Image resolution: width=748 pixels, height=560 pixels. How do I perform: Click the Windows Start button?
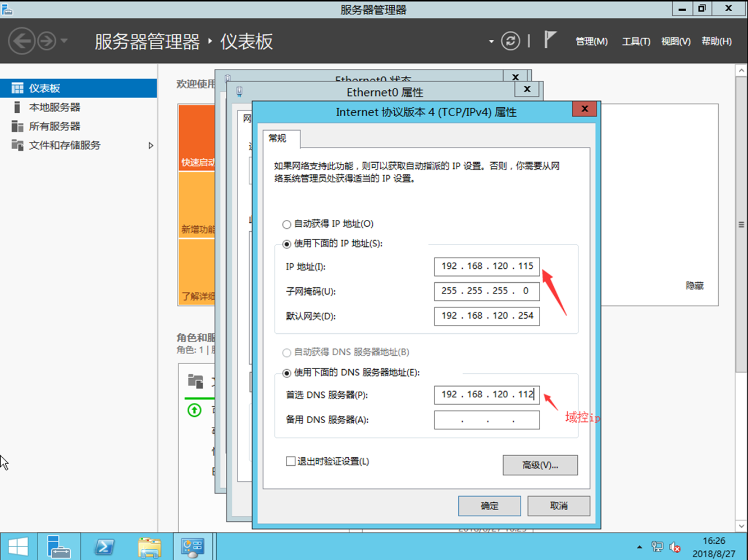click(x=18, y=547)
